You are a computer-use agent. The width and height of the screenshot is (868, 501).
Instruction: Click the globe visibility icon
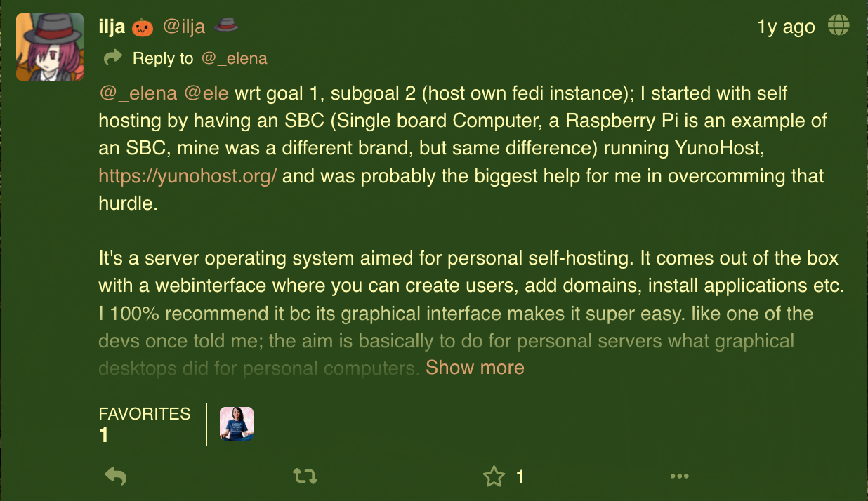coord(839,26)
